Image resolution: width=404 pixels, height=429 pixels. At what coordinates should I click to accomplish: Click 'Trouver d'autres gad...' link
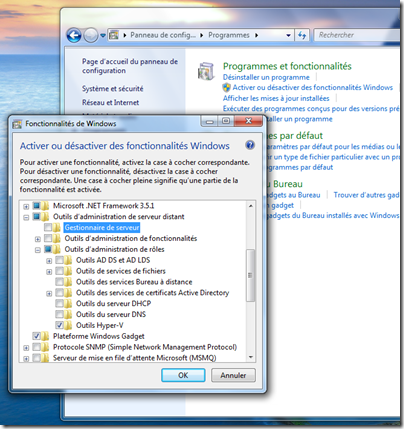coord(366,195)
